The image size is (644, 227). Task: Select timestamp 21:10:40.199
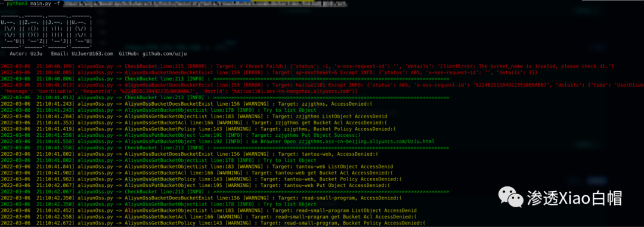point(55,66)
